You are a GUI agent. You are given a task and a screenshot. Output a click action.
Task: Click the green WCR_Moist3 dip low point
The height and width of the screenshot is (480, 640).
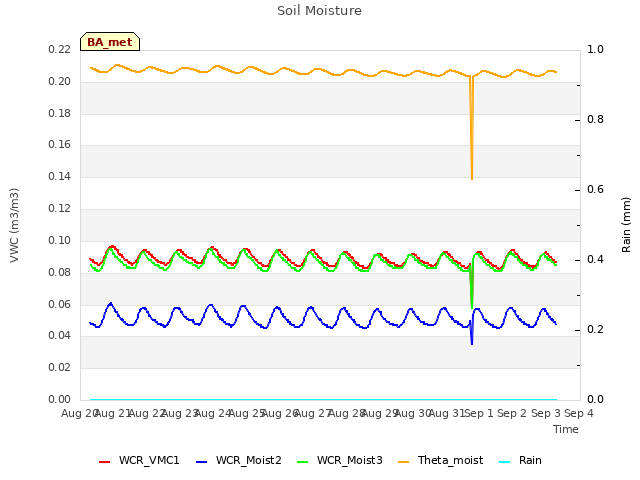coord(472,307)
